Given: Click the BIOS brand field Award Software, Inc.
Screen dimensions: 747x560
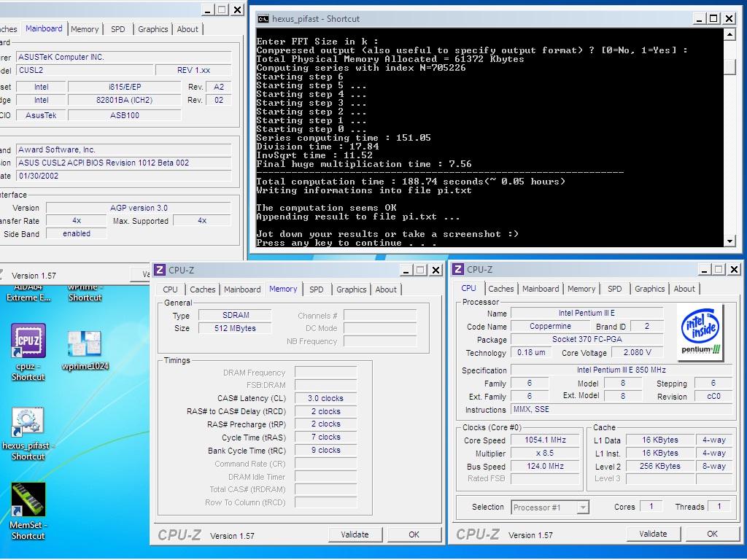Looking at the screenshot, I should (x=124, y=149).
